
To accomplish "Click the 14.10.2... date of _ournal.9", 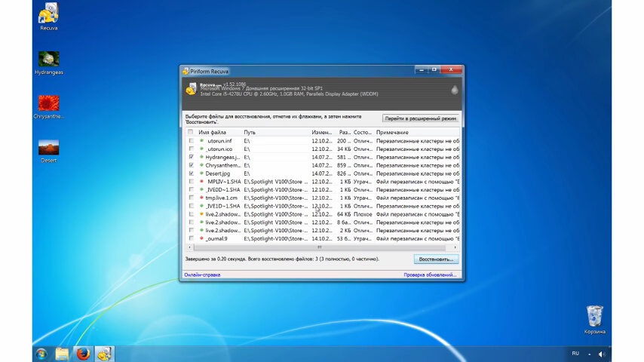I will [321, 238].
